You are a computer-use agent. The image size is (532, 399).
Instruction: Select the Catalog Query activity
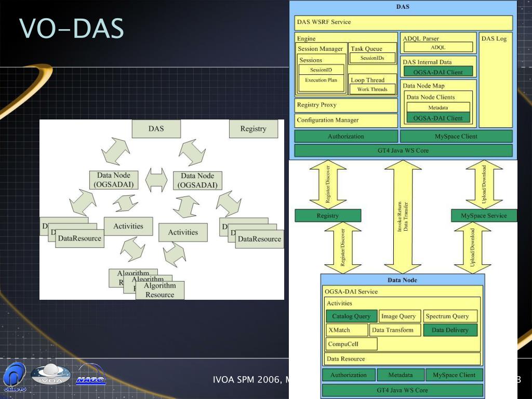tap(352, 316)
